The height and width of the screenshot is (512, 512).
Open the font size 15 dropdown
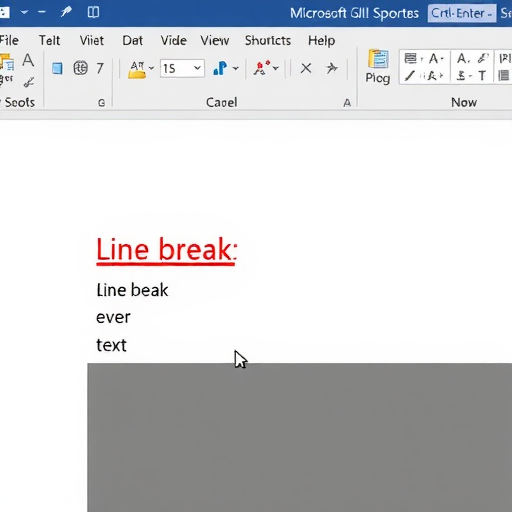tap(197, 68)
